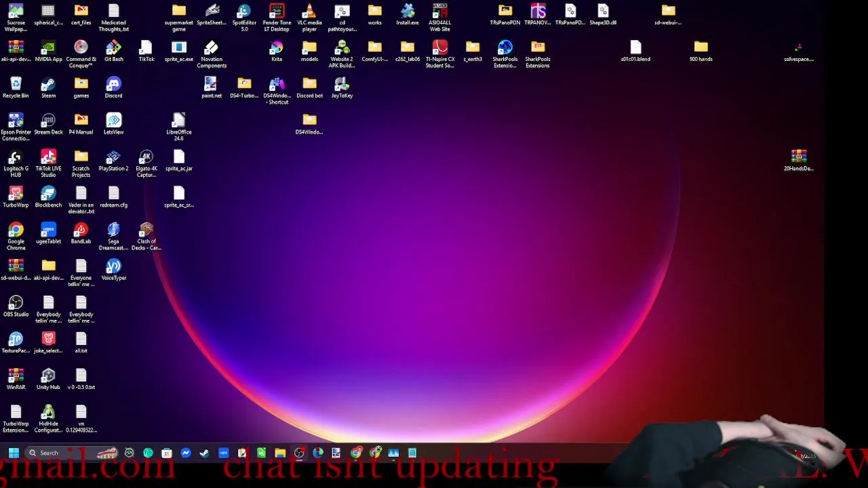The image size is (868, 488).
Task: Launch Steam from the desktop shortcut
Action: click(48, 87)
